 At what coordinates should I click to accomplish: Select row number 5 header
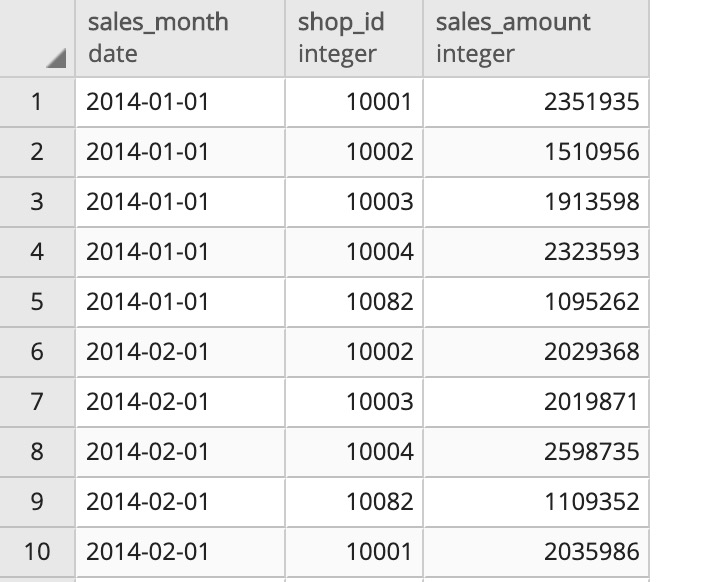(37, 302)
